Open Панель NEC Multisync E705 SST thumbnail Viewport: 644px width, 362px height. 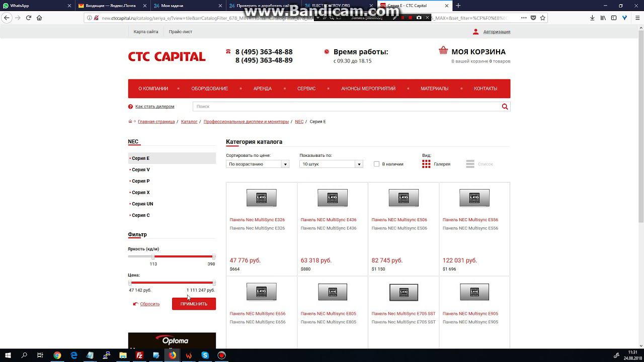[404, 292]
